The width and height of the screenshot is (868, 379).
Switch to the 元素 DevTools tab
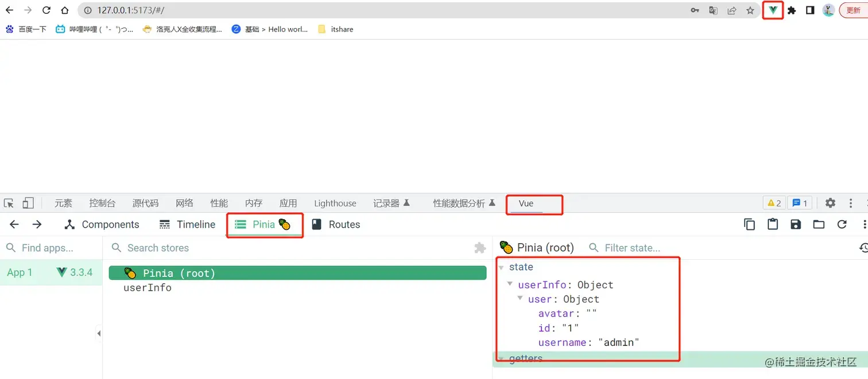pos(63,203)
